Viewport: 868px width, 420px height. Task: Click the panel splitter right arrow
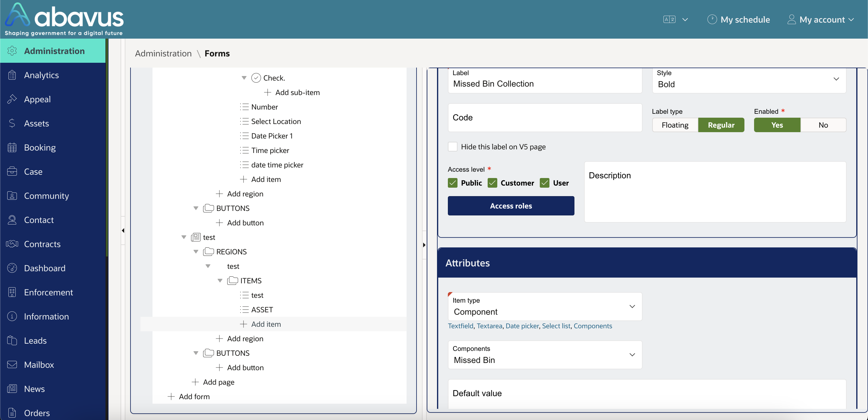[x=424, y=245]
